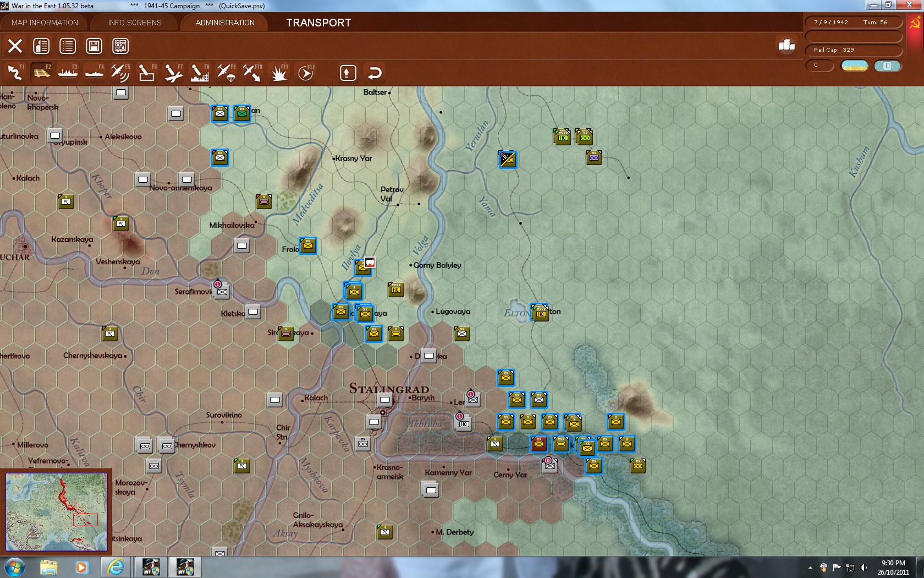Select the green unit counter near Baltser river

coord(241,113)
